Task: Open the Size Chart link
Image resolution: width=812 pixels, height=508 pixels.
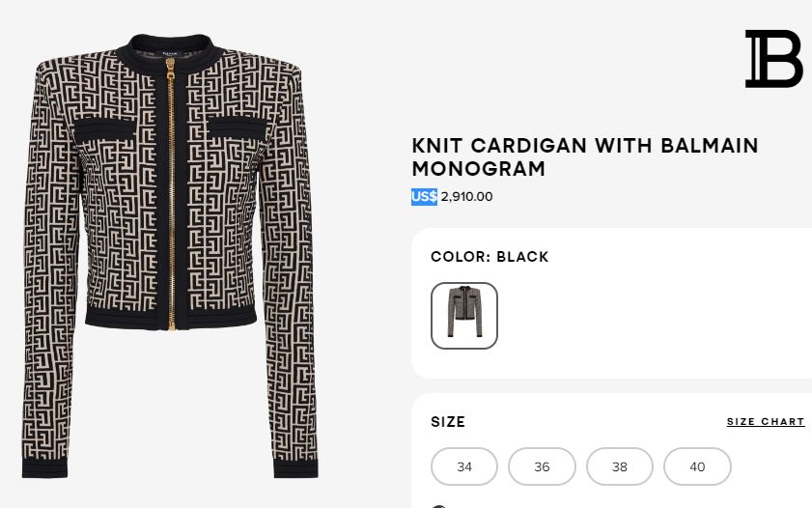Action: pyautogui.click(x=766, y=422)
